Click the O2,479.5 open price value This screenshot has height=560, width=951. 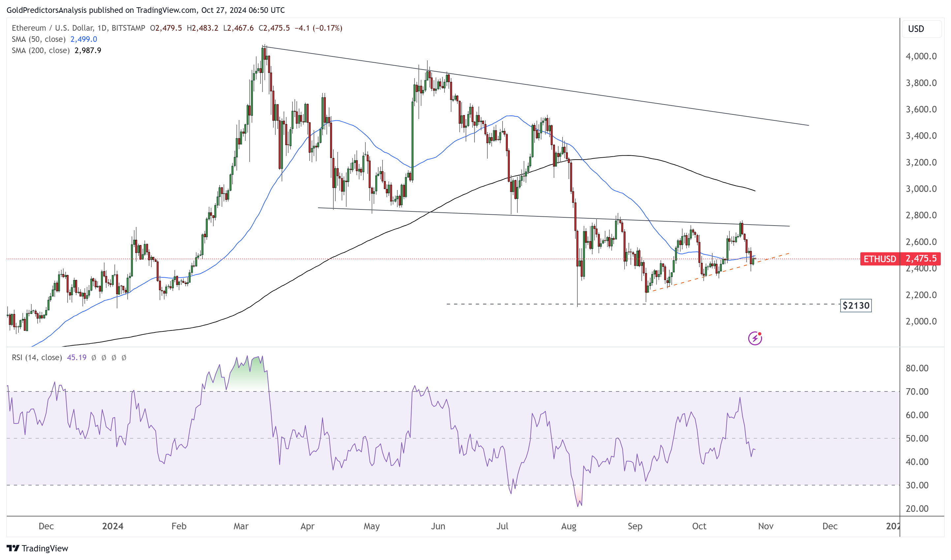click(x=166, y=28)
